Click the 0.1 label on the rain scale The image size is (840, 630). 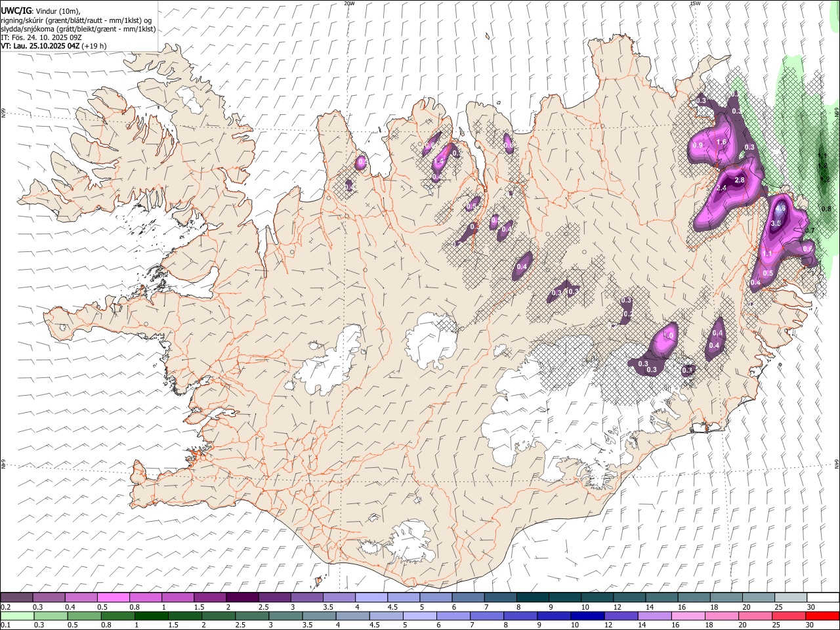tap(5, 625)
